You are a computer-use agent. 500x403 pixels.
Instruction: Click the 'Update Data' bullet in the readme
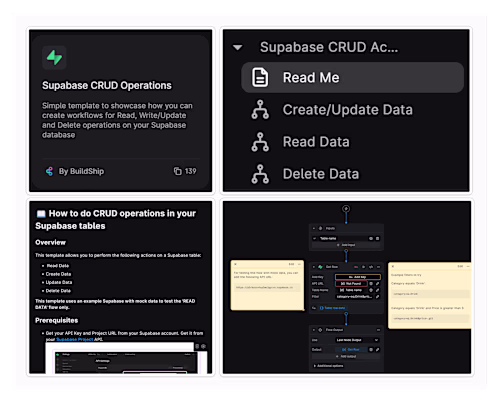[59, 282]
